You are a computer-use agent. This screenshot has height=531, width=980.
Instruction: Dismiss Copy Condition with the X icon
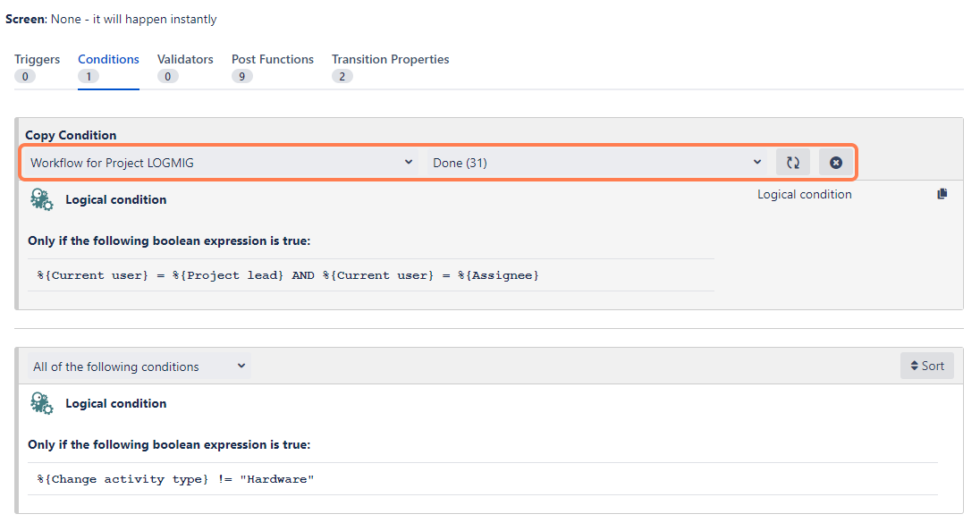[835, 163]
